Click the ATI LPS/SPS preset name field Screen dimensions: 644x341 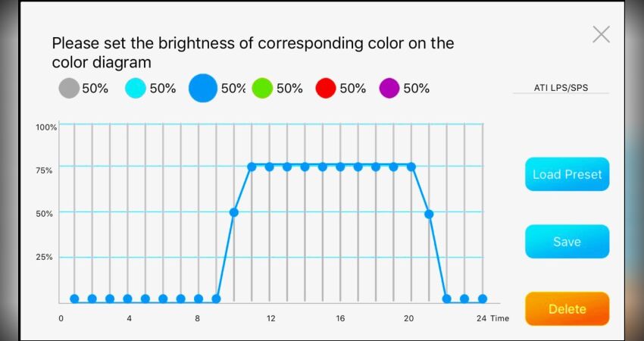tap(561, 88)
